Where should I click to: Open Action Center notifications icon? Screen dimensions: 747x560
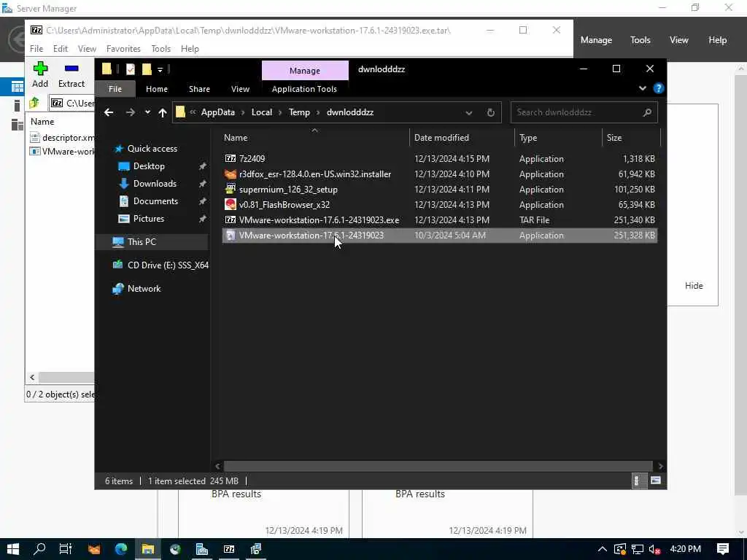(x=723, y=549)
